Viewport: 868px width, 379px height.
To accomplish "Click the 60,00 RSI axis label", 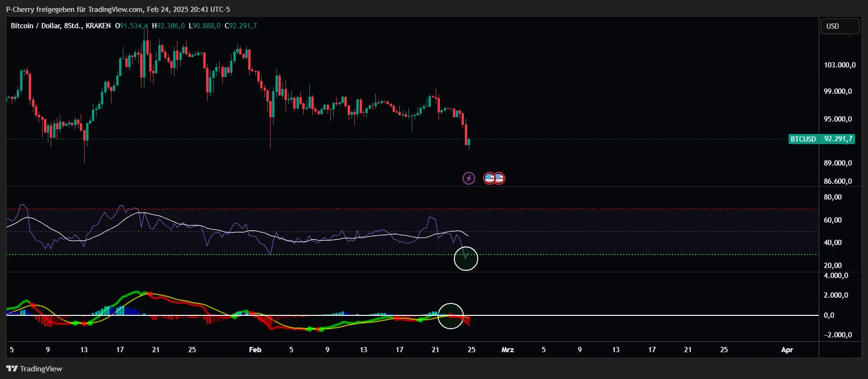I will point(833,220).
